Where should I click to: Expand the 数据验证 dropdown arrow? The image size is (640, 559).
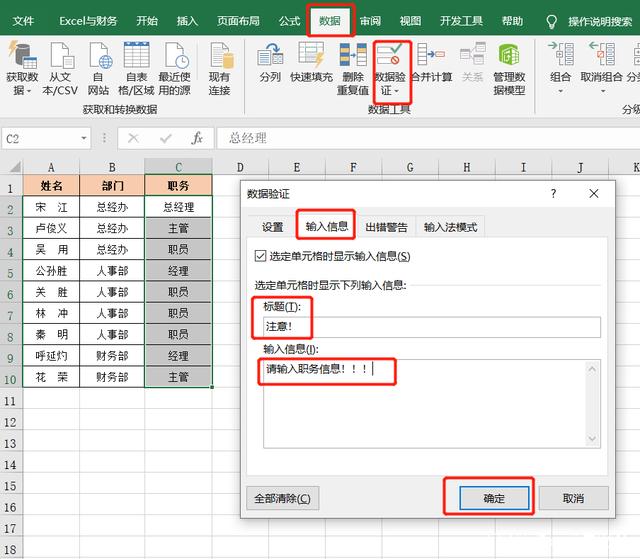(x=396, y=91)
